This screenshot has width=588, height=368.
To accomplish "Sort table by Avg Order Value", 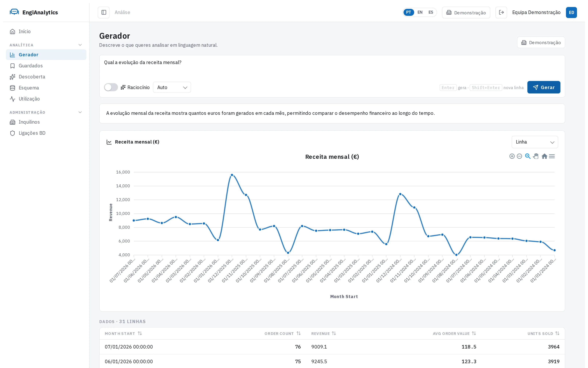I will pos(474,333).
